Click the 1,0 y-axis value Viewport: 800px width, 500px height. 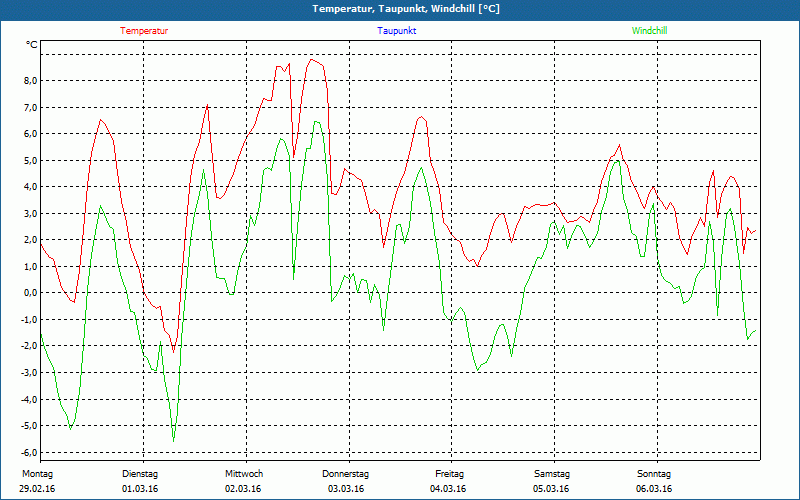[x=30, y=266]
